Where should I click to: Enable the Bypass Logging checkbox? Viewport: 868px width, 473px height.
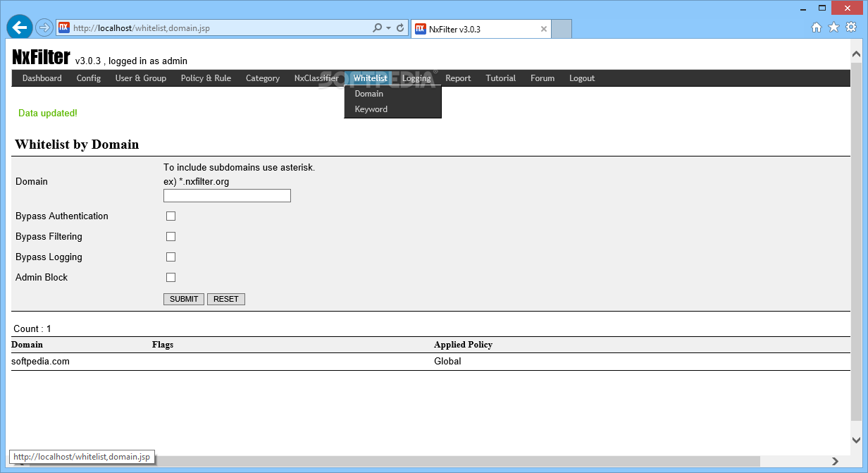pyautogui.click(x=170, y=257)
